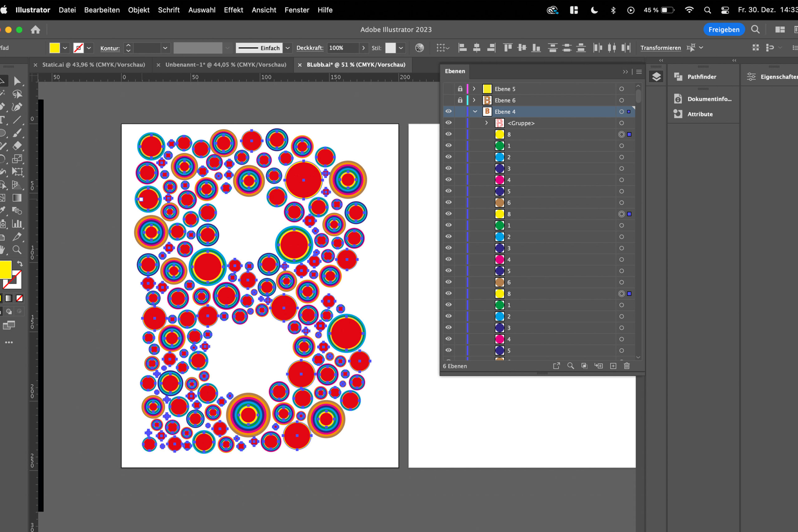
Task: Open the Kontur width dropdown
Action: [165, 48]
